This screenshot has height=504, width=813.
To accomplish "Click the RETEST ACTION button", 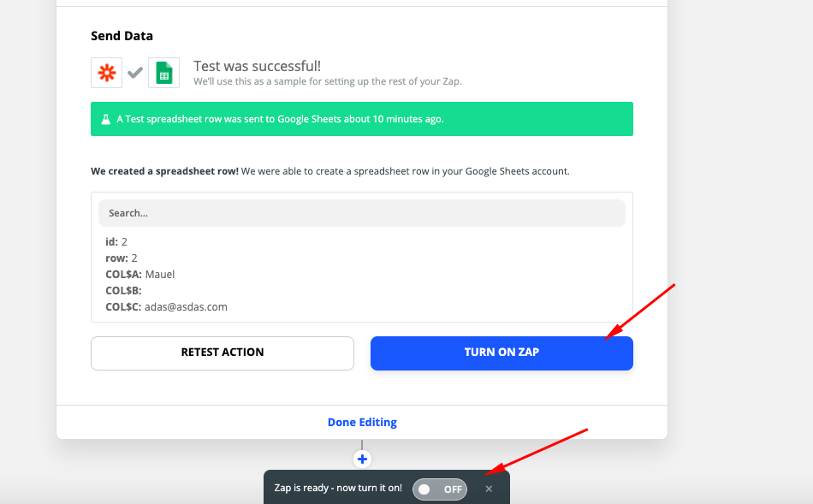I will tap(223, 353).
